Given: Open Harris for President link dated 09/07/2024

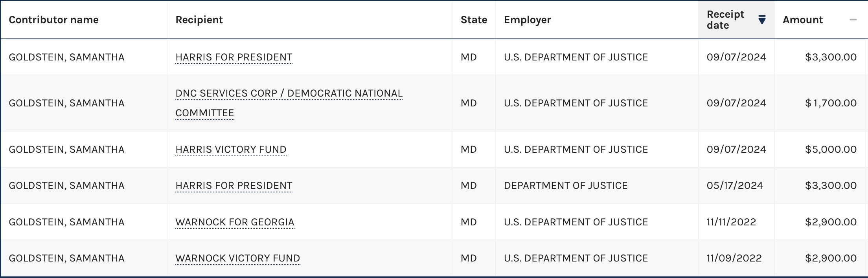Looking at the screenshot, I should pyautogui.click(x=234, y=57).
